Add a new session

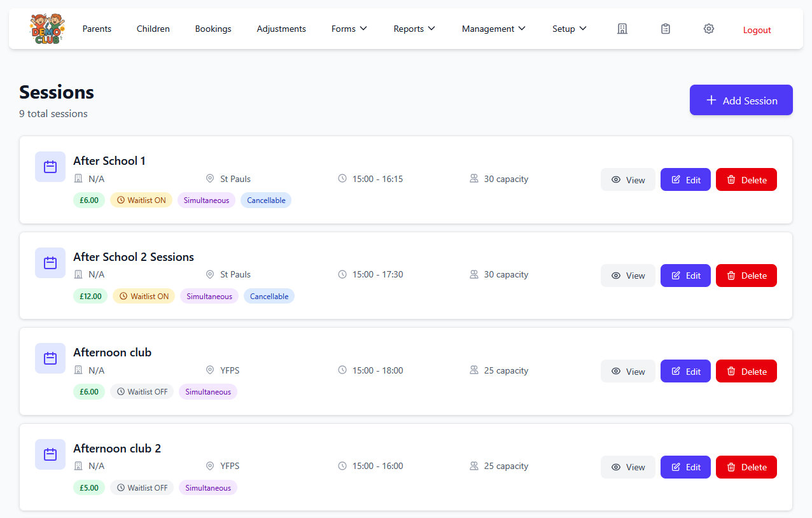coord(741,101)
